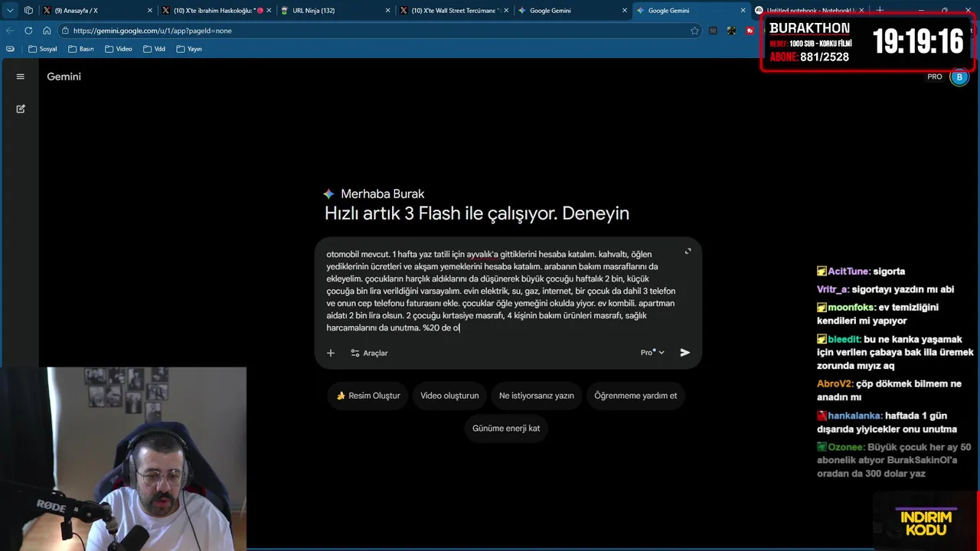Image resolution: width=980 pixels, height=551 pixels.
Task: Open the browser workspaces icon
Action: (x=28, y=11)
